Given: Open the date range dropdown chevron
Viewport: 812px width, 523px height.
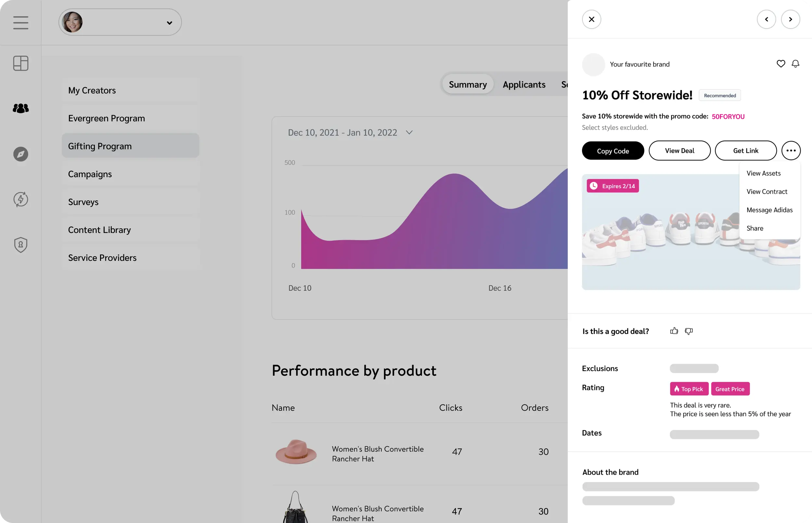Looking at the screenshot, I should pos(409,132).
